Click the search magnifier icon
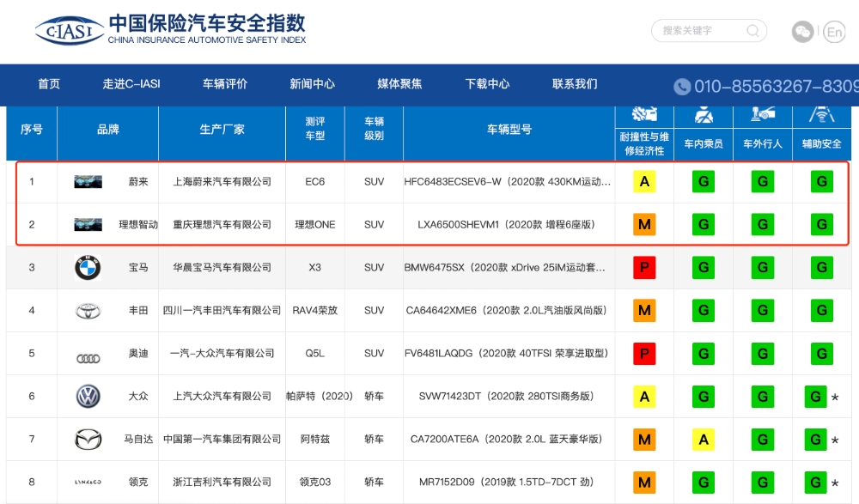859x504 pixels. pyautogui.click(x=753, y=31)
